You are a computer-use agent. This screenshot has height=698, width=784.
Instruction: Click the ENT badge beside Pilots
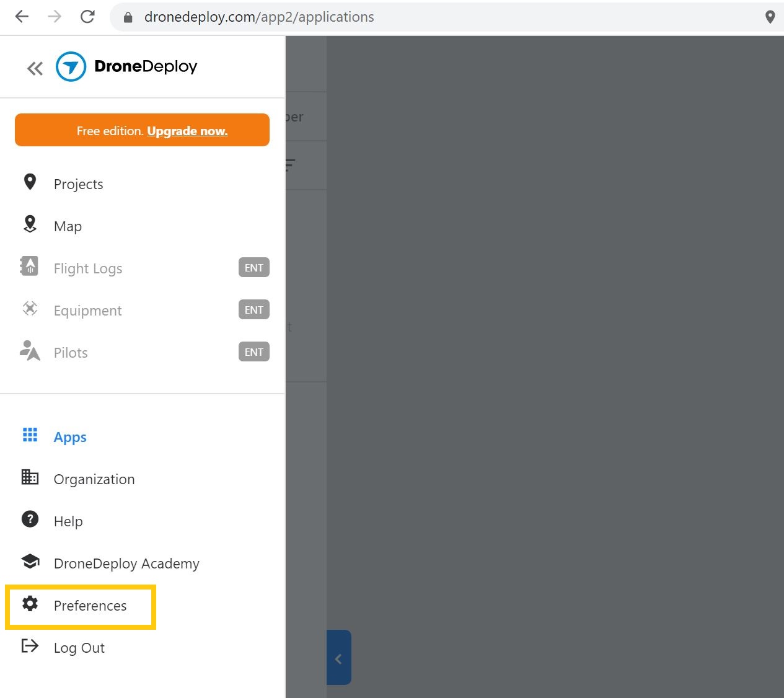(x=254, y=352)
